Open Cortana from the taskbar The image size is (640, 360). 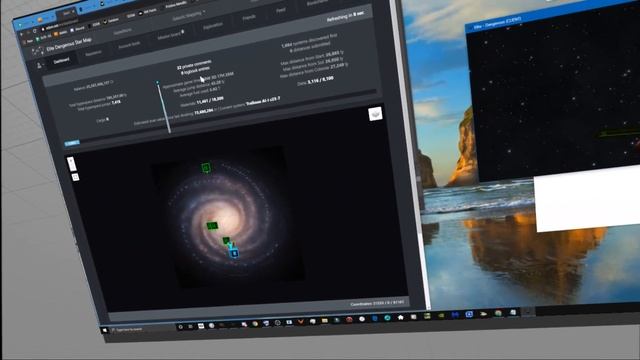click(x=180, y=327)
